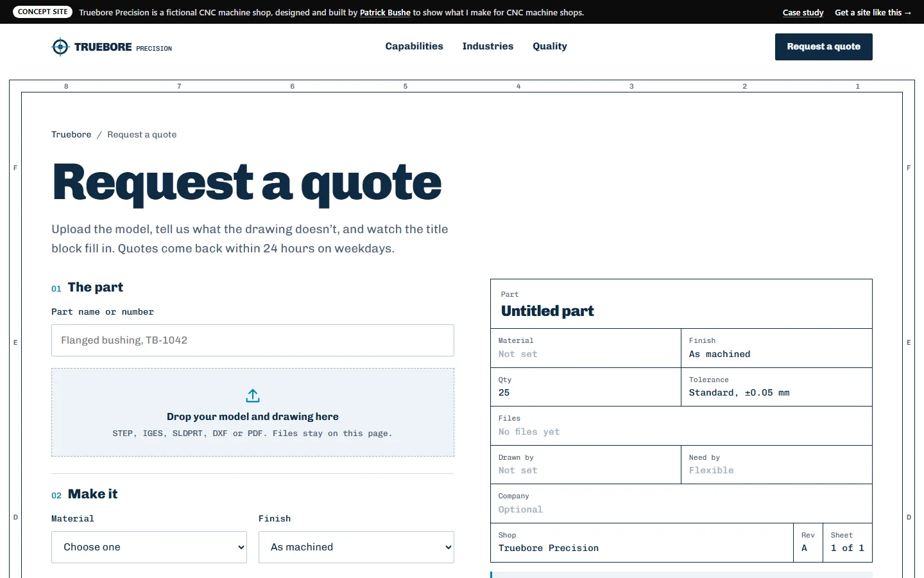Click the Request a quote breadcrumb text
This screenshot has width=924, height=578.
point(142,134)
